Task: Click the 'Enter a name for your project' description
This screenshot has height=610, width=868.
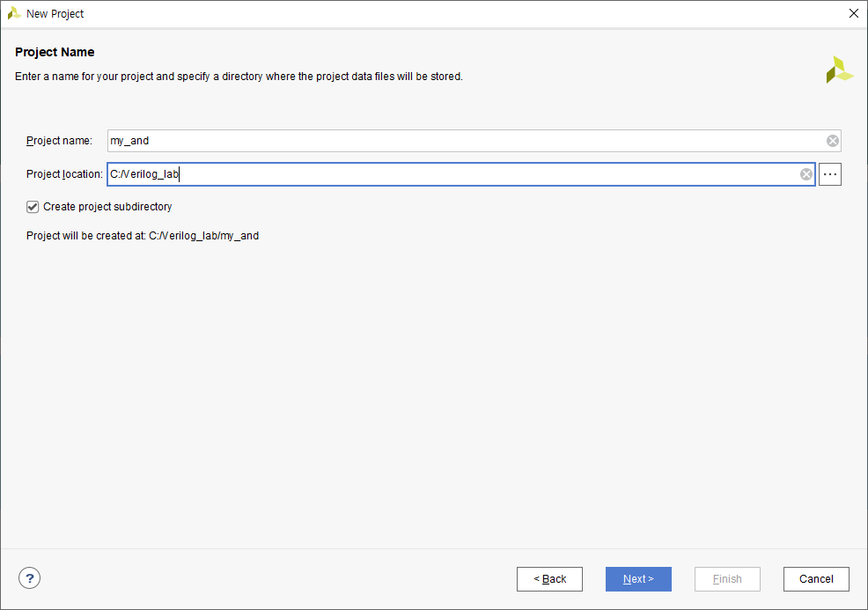Action: [239, 77]
